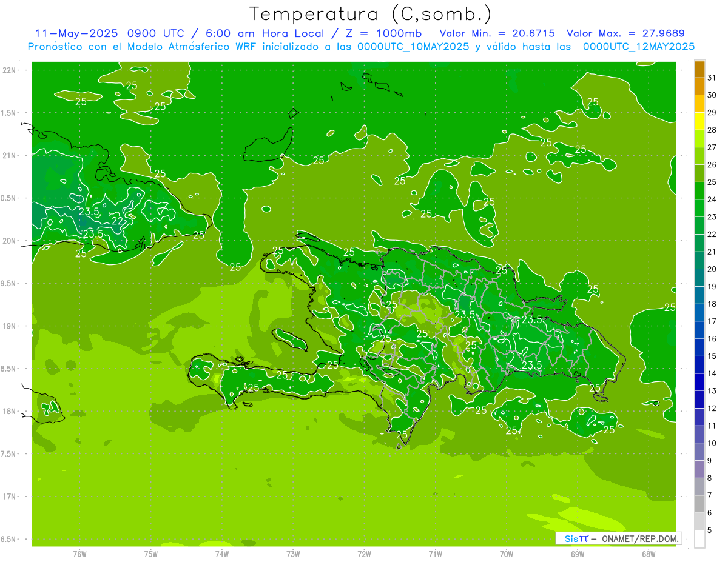Click the 18N latitude axis label
Viewport: 728px width, 562px height.
tap(10, 411)
